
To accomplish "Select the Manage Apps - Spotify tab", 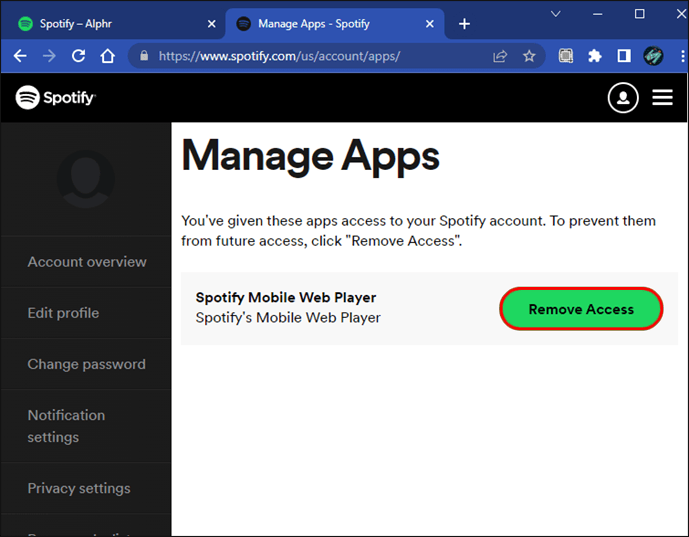I will 335,24.
